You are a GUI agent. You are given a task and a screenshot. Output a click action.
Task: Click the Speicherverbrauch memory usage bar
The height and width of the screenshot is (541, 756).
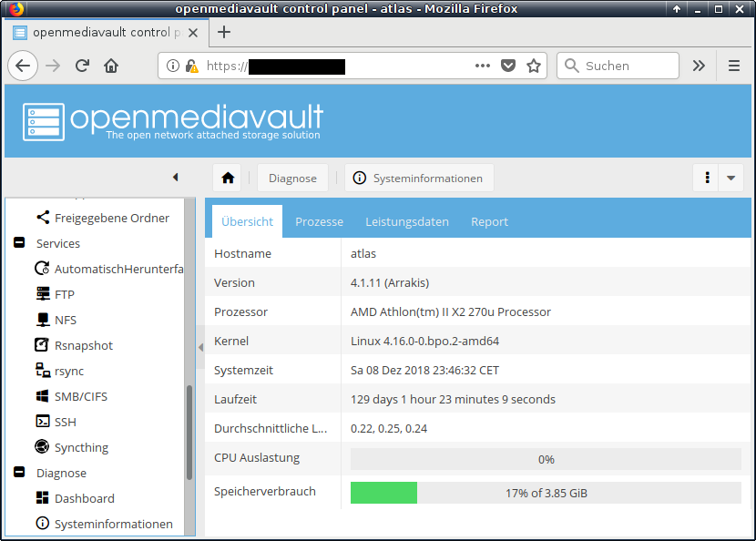pos(545,493)
